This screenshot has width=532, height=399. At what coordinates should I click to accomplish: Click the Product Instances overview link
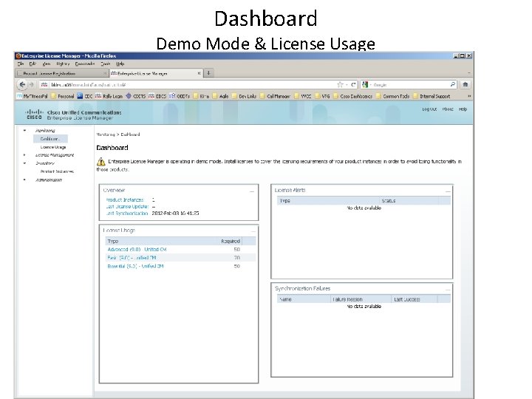(x=125, y=199)
